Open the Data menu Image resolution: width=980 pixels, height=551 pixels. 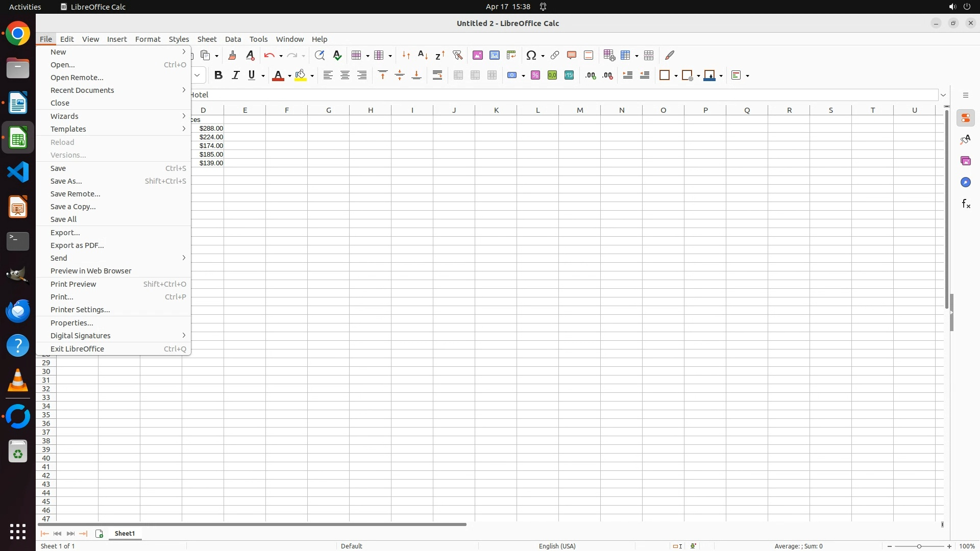click(x=233, y=39)
